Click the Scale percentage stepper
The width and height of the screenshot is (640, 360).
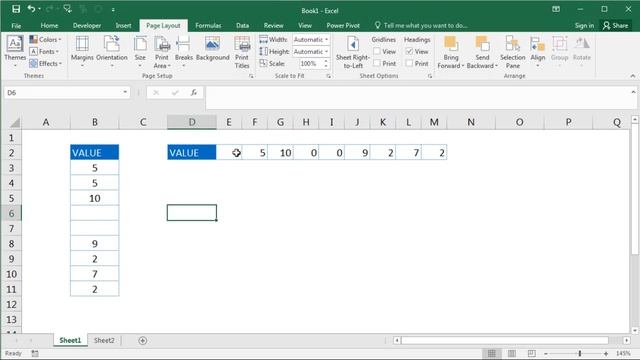click(326, 64)
